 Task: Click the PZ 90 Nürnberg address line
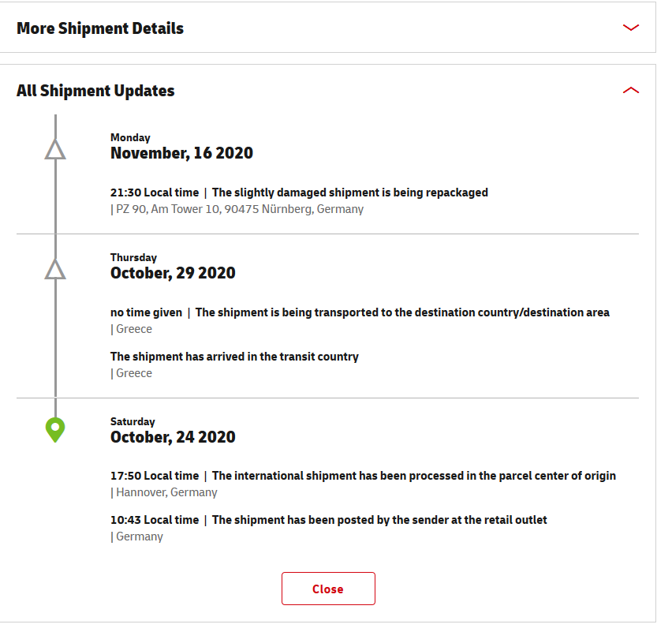(x=237, y=209)
